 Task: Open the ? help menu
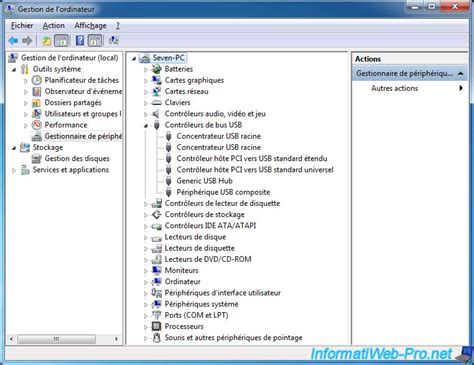click(118, 26)
